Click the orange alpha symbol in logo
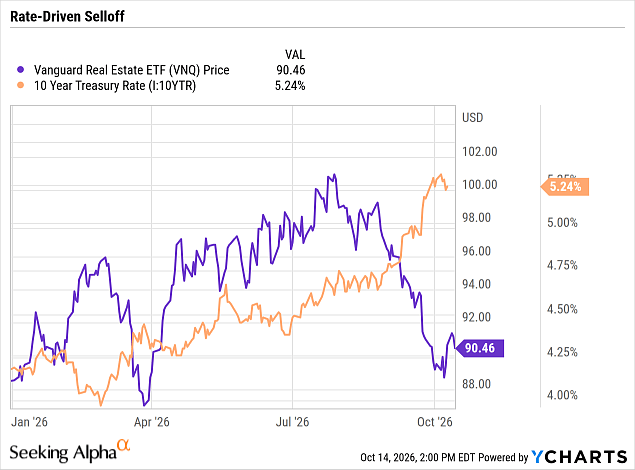Image resolution: width=635 pixels, height=470 pixels. (x=124, y=445)
